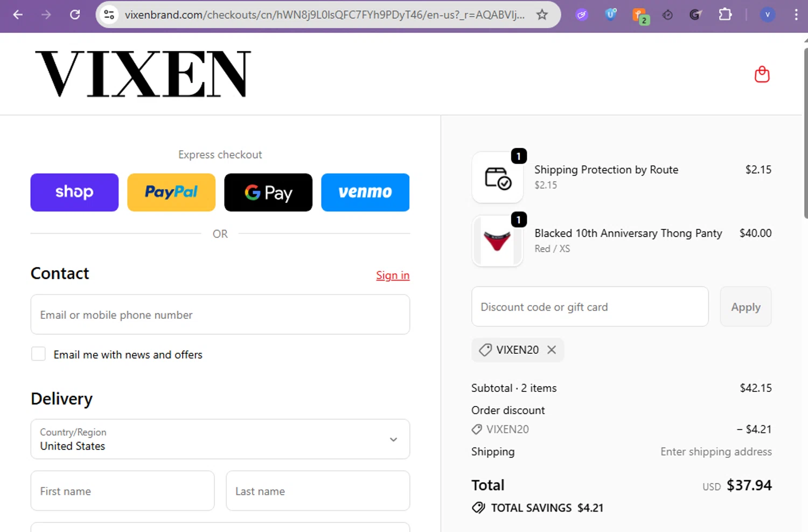Click the page vertical scrollbar

pos(805,135)
